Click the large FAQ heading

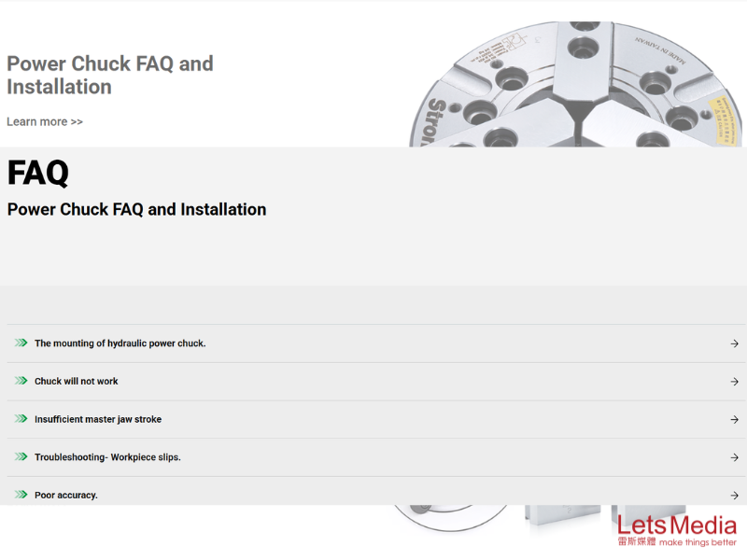[x=38, y=173]
